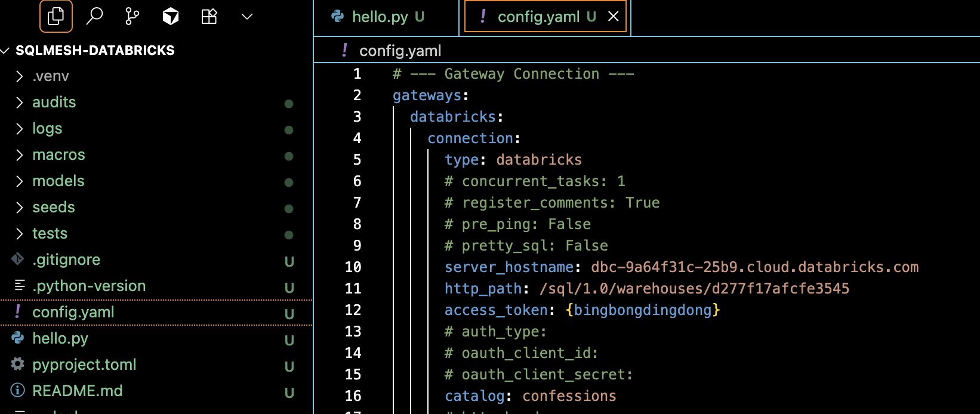Click line number 12 in gutter
Screen dimensions: 980x414
pyautogui.click(x=353, y=310)
